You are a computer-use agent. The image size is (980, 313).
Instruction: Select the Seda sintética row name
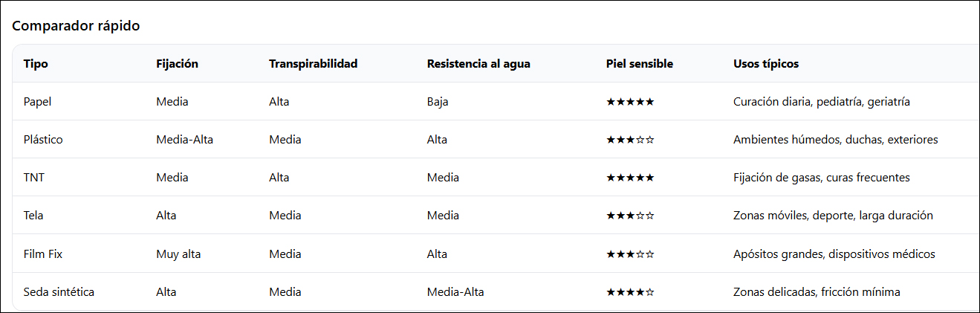59,292
